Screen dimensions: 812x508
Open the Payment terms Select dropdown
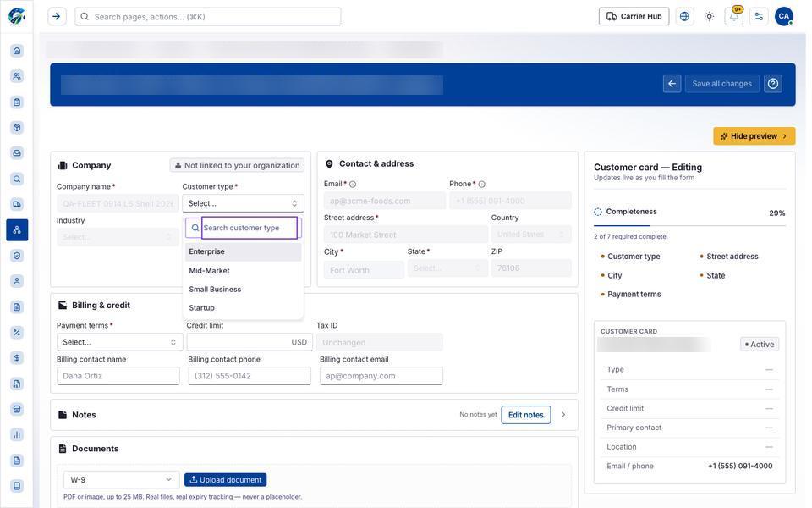[x=119, y=342]
